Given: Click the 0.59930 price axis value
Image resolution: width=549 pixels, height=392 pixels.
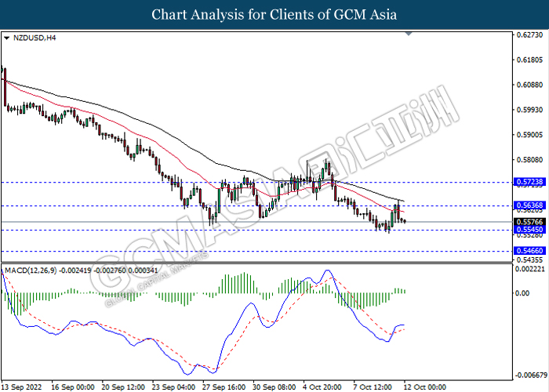Looking at the screenshot, I should tap(529, 110).
